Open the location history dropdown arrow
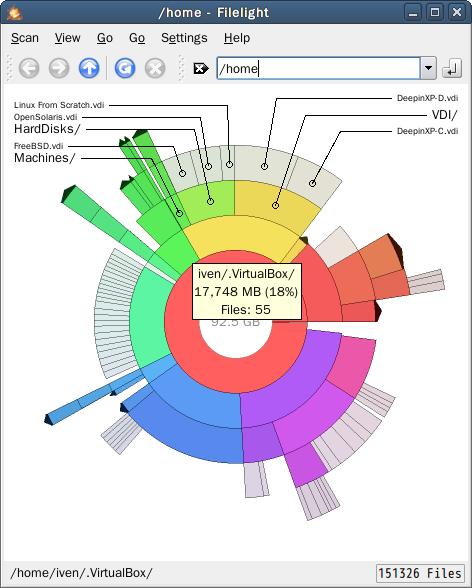Image resolution: width=472 pixels, height=588 pixels. coord(428,68)
